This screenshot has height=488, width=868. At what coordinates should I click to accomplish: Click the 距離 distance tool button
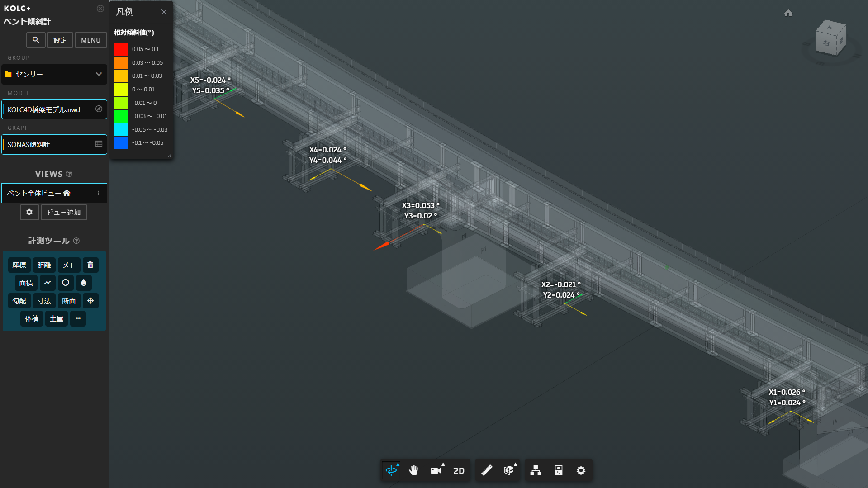click(44, 265)
